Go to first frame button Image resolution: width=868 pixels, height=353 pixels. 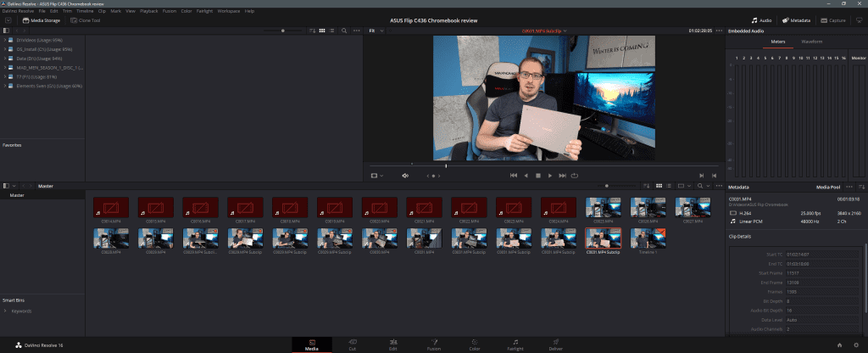pos(514,176)
